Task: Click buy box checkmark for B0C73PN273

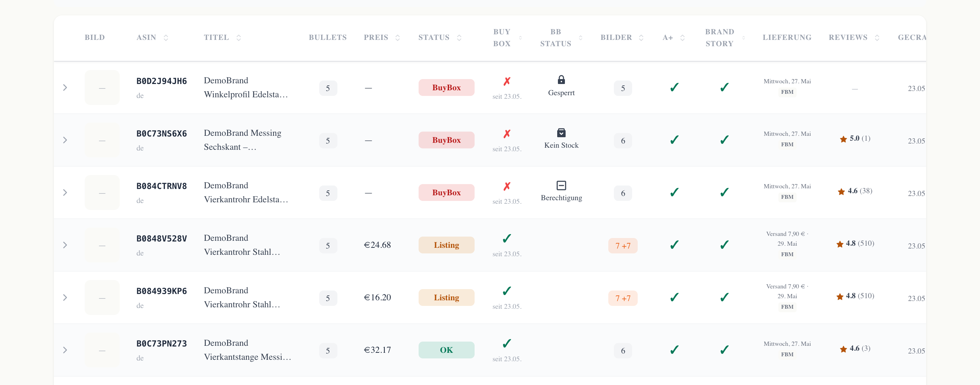Action: tap(507, 343)
